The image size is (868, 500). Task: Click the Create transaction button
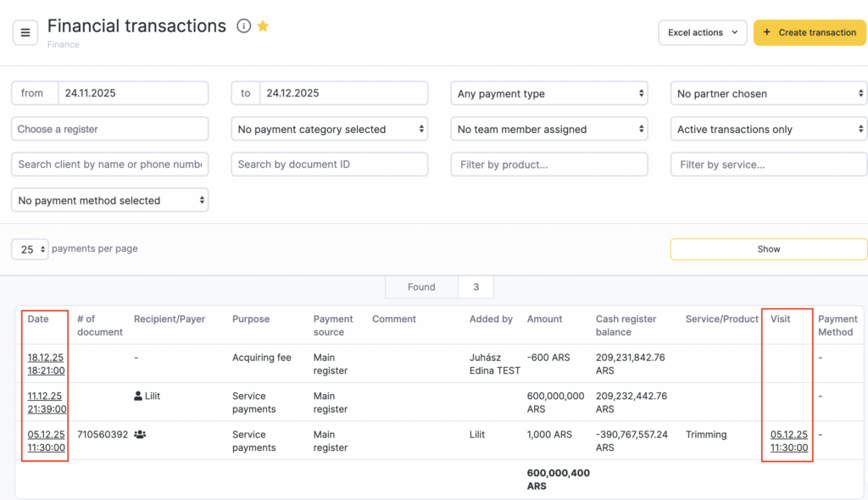click(x=809, y=33)
